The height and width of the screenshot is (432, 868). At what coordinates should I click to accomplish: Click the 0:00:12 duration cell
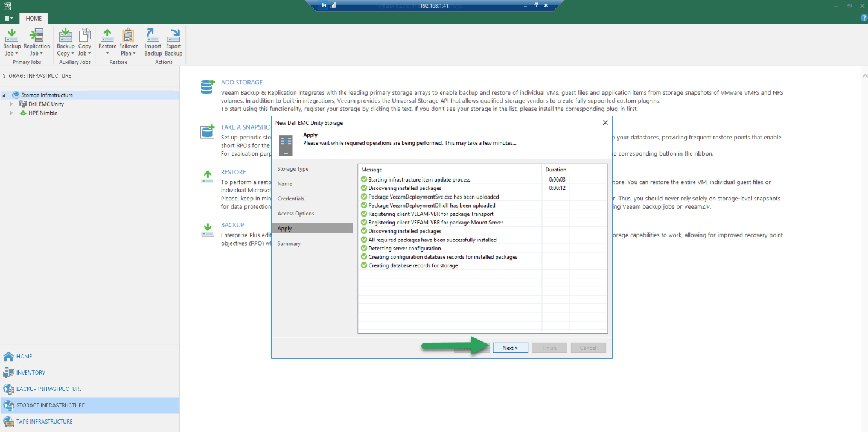[556, 188]
